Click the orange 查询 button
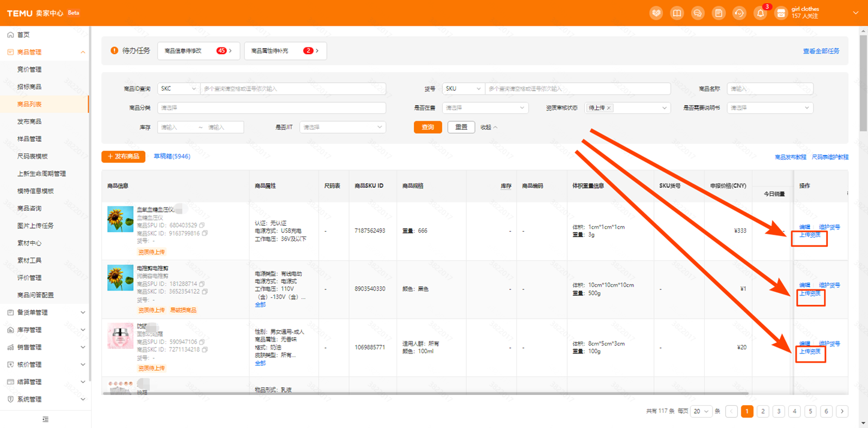Screen dimensions: 868x428 point(428,127)
